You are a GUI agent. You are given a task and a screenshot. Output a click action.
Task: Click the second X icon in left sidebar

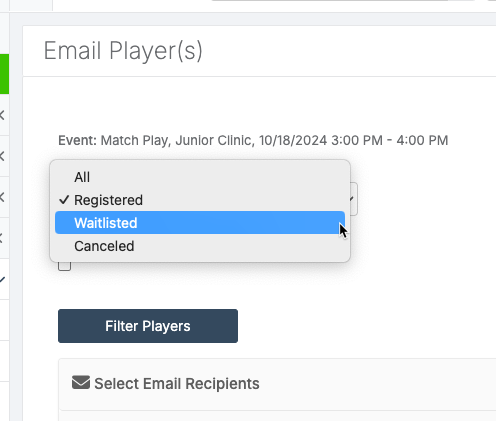[x=2, y=156]
